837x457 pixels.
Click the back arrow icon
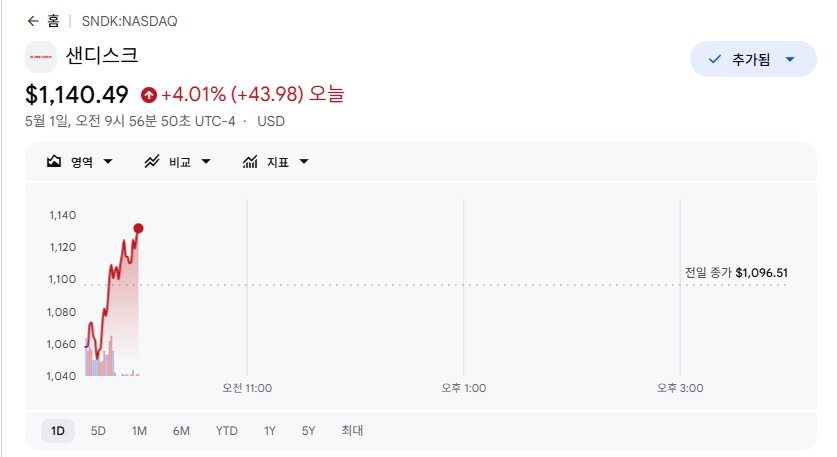pyautogui.click(x=33, y=21)
